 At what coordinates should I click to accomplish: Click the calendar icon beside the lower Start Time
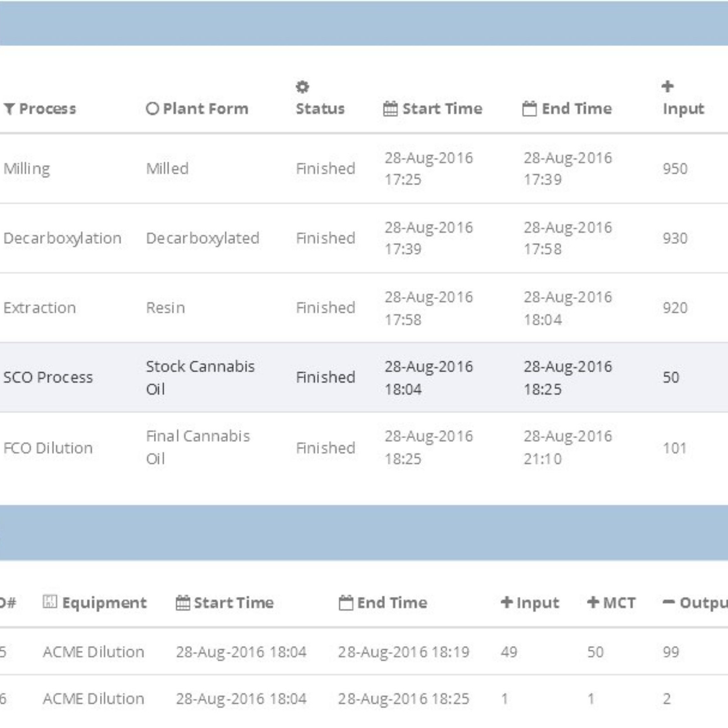click(183, 603)
